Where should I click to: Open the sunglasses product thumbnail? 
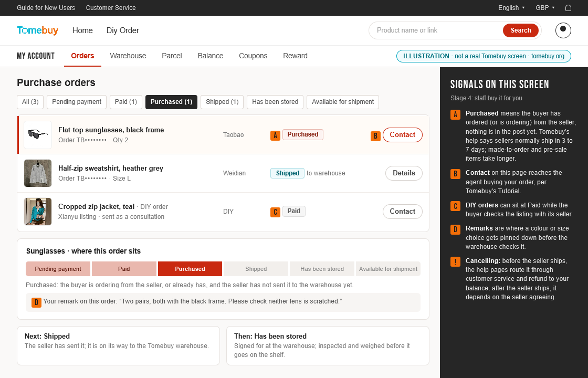point(38,135)
